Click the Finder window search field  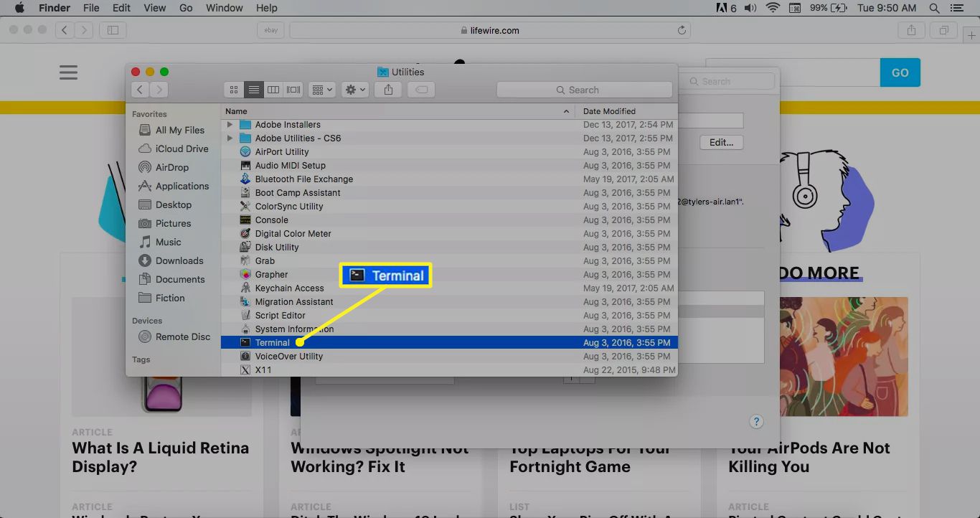click(x=585, y=90)
